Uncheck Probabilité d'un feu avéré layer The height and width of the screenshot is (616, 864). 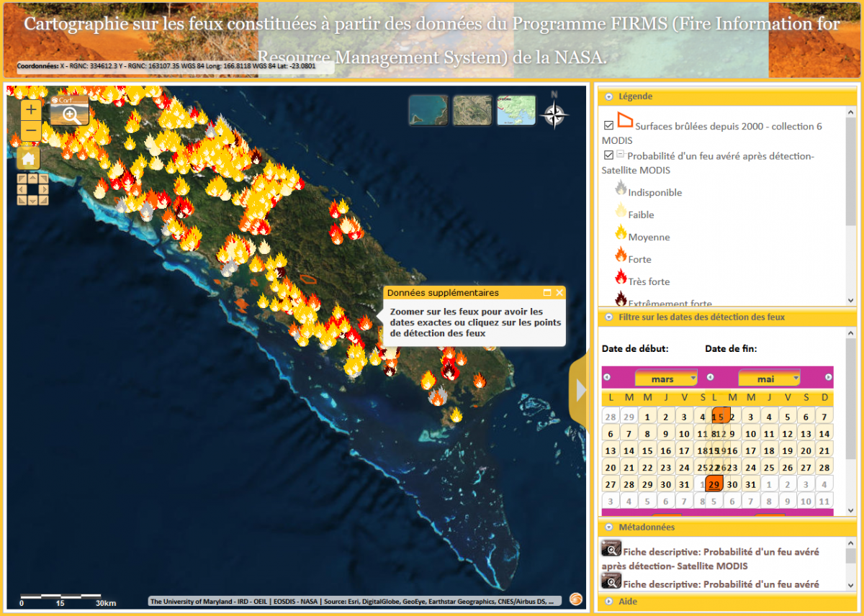click(609, 155)
